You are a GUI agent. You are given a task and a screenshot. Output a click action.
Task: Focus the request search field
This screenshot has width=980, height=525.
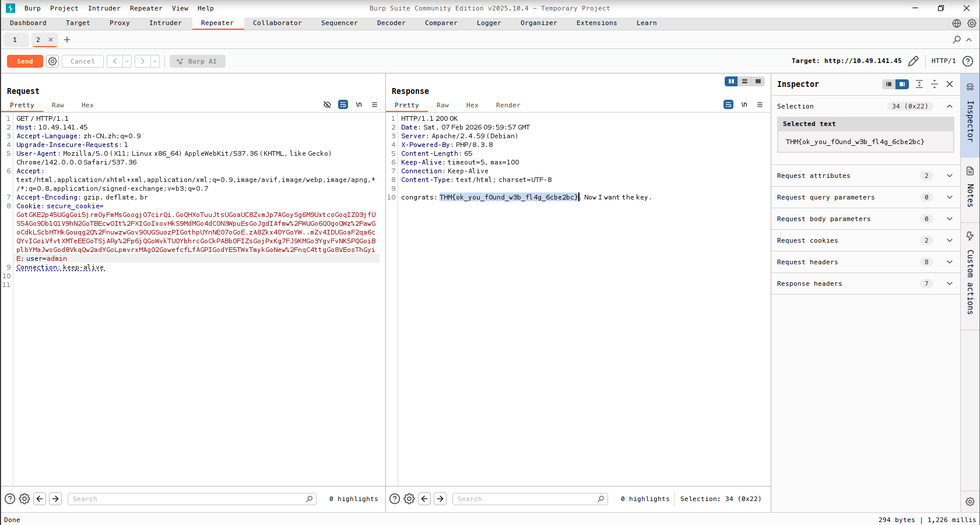click(192, 499)
